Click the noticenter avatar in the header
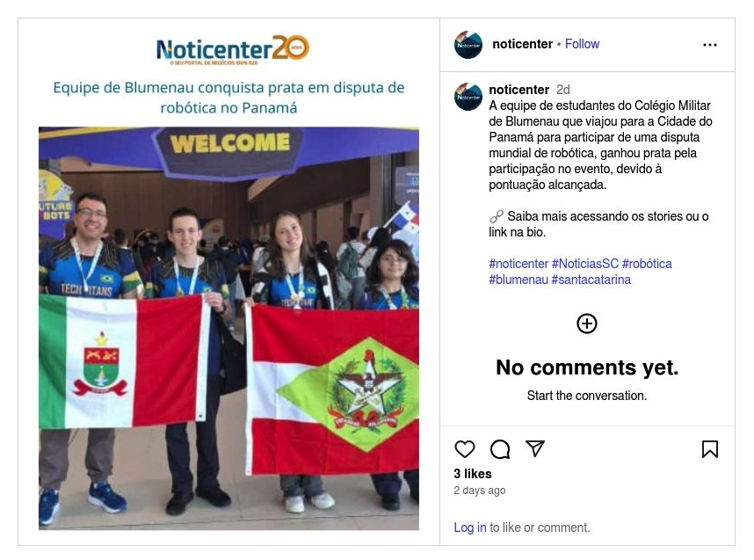Image resolution: width=754 pixels, height=560 pixels. (x=468, y=45)
